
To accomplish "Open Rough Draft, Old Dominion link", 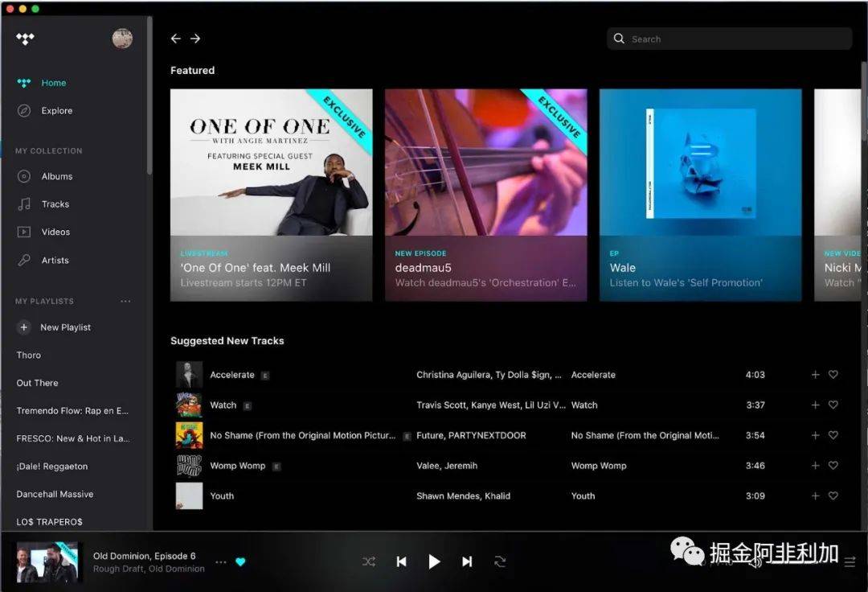I will pos(149,569).
